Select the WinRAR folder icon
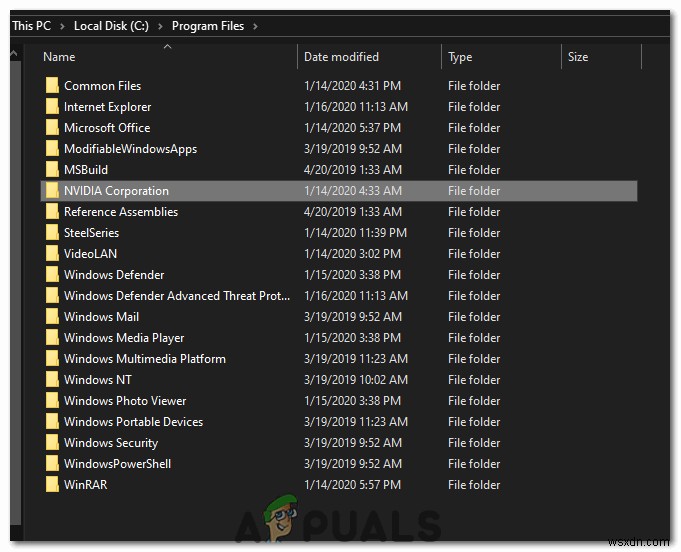 tap(52, 484)
